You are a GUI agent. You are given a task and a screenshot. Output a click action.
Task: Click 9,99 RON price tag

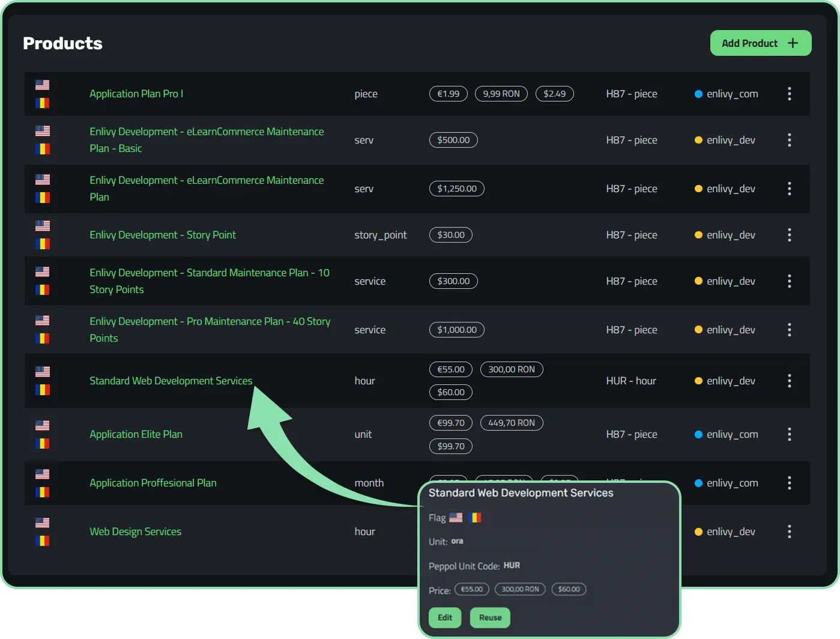tap(501, 94)
